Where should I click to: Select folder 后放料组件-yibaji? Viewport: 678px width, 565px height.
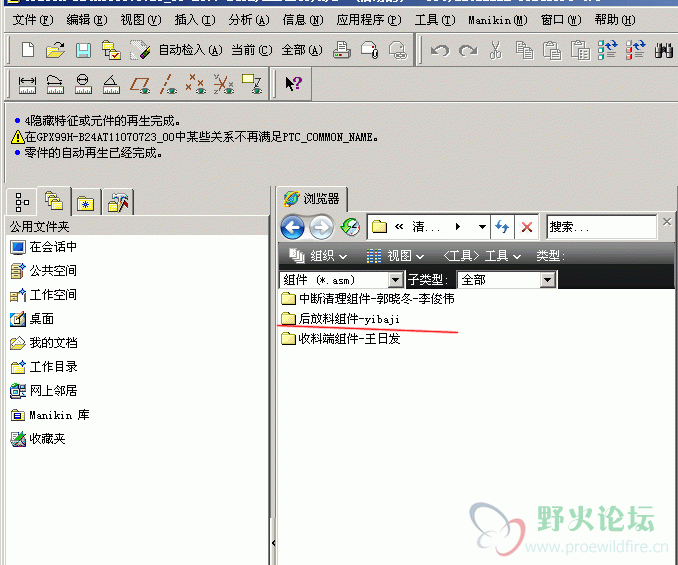(340, 319)
